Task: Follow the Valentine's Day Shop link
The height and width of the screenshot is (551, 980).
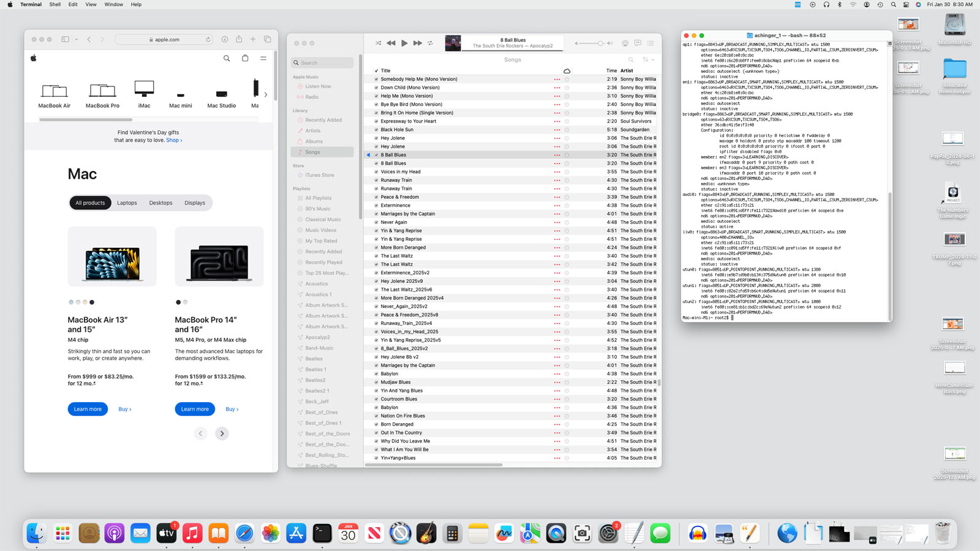Action: click(x=174, y=140)
